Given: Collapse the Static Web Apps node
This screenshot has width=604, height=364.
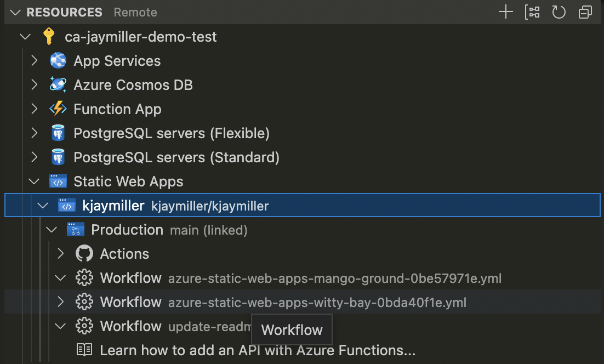Looking at the screenshot, I should pyautogui.click(x=35, y=181).
